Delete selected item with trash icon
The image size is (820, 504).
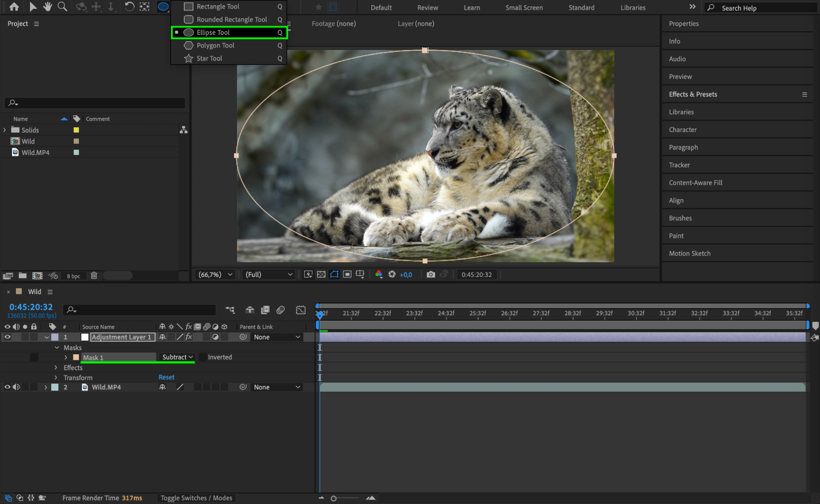(94, 276)
